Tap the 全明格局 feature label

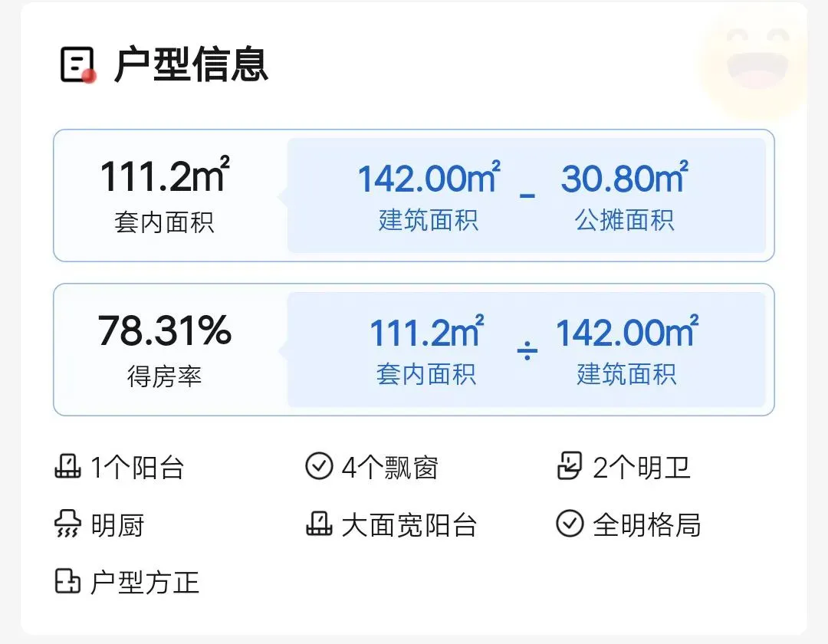(647, 524)
